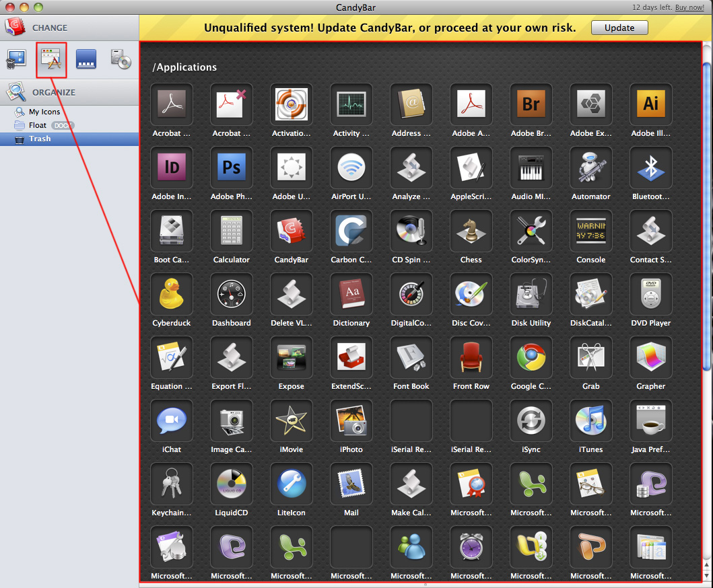Select the iMovie icon
713x588 pixels.
pos(291,420)
